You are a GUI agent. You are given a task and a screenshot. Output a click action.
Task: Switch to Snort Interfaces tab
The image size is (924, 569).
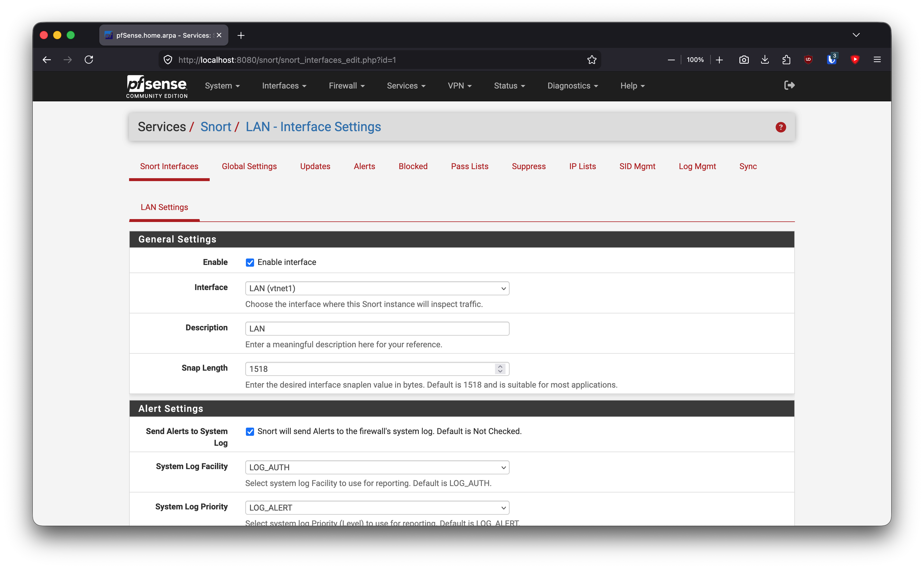pos(169,167)
